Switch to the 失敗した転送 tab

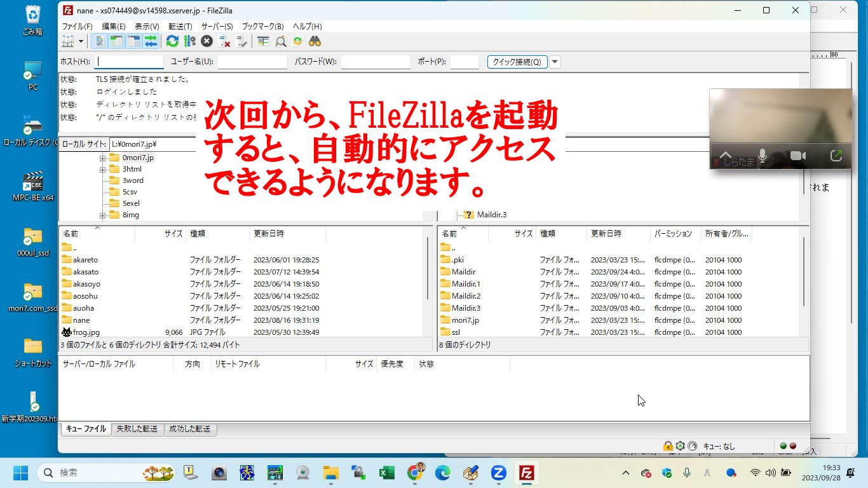[x=137, y=429]
